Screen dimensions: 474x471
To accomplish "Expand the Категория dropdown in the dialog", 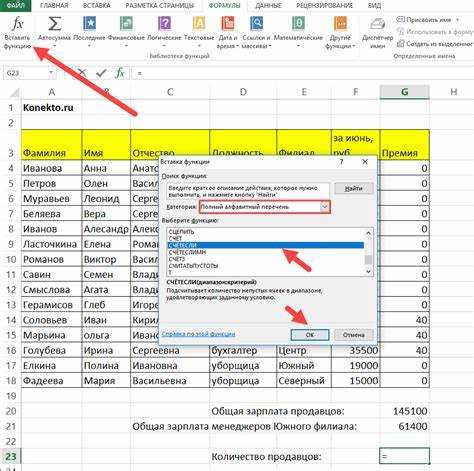I will (324, 207).
